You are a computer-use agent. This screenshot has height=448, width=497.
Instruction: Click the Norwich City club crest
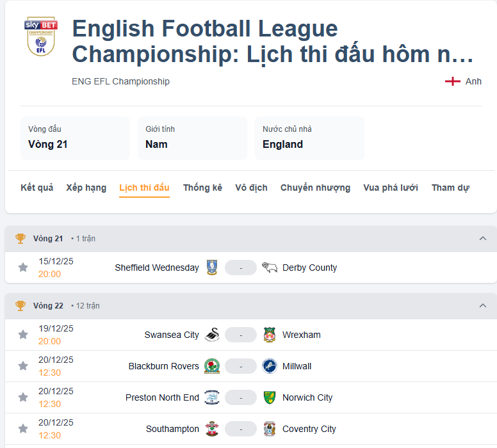coord(269,397)
